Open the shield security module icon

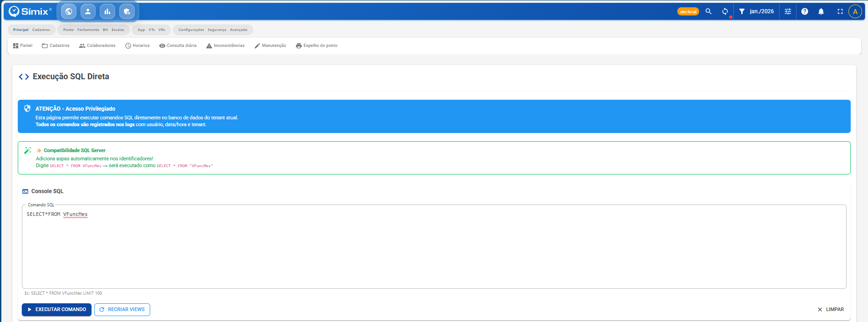point(127,11)
